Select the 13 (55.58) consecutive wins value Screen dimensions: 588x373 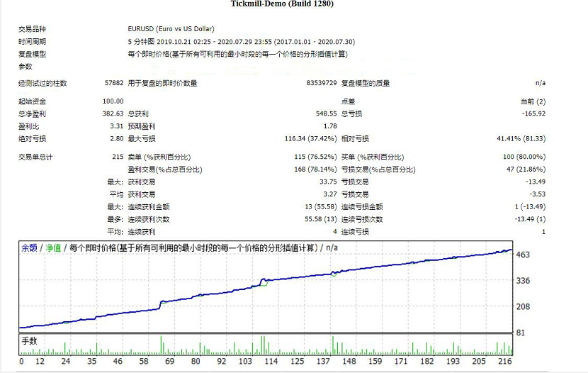[x=321, y=207]
